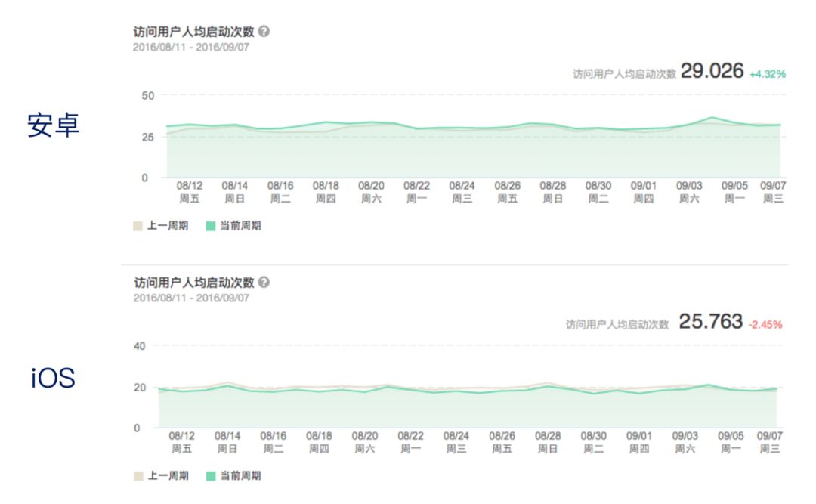Click 访问用户人均启动次数 title of Android chart

coord(193,32)
